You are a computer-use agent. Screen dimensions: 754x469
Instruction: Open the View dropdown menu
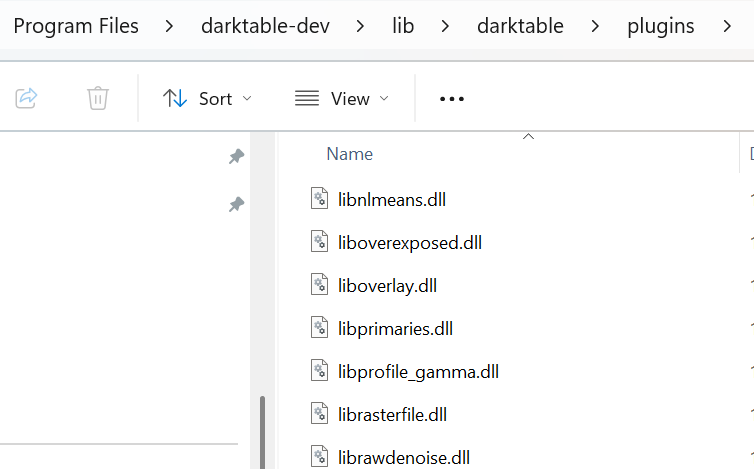point(341,98)
